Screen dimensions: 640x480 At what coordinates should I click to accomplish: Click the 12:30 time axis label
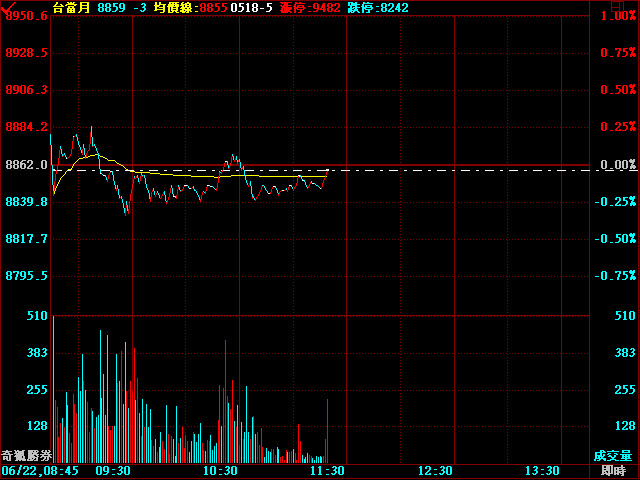click(435, 471)
